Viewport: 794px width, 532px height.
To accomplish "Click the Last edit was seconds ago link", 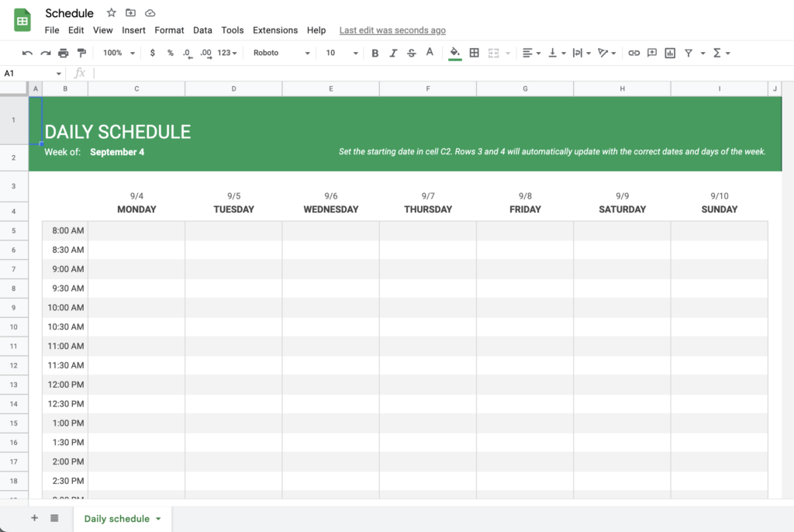I will point(392,29).
